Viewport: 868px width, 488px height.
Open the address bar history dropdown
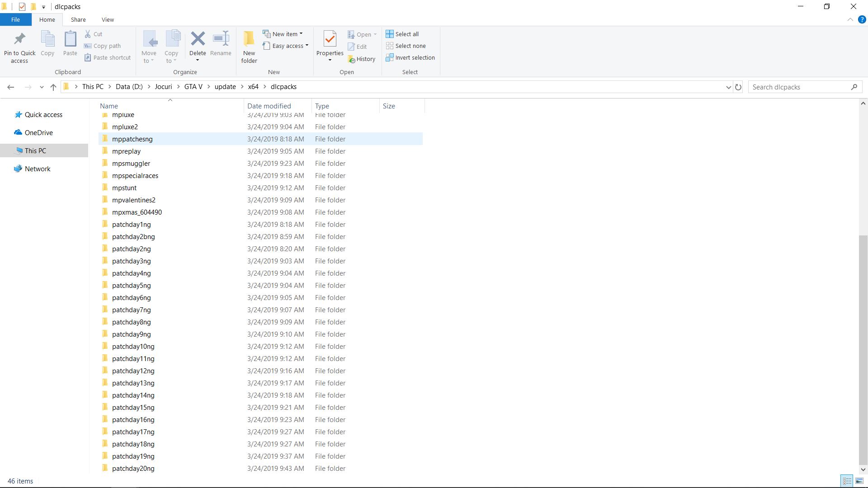coord(728,87)
